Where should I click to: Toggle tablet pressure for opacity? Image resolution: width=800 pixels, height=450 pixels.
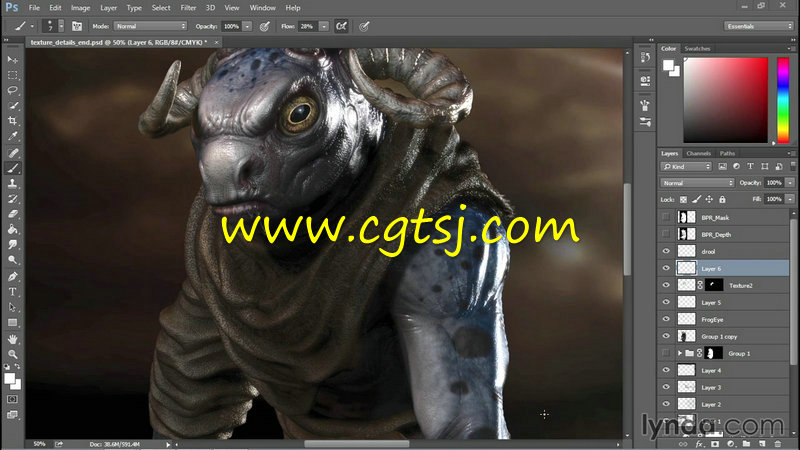tap(264, 26)
